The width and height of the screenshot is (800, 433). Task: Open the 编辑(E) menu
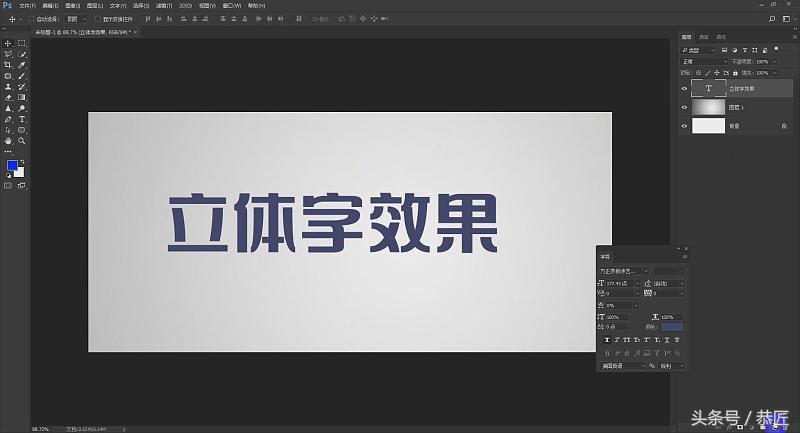[x=50, y=6]
